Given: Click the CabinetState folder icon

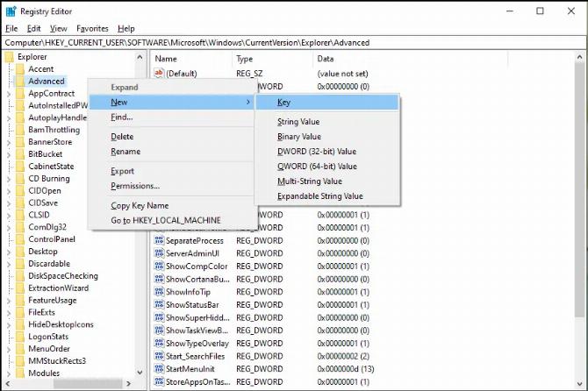Looking at the screenshot, I should [20, 167].
